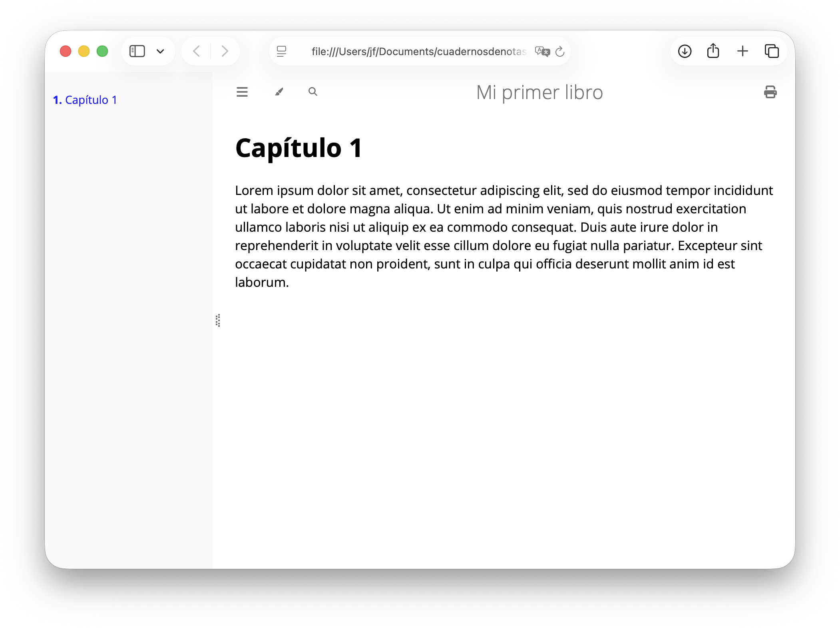Click the search magnifier icon in book toolbar
840x628 pixels.
313,92
